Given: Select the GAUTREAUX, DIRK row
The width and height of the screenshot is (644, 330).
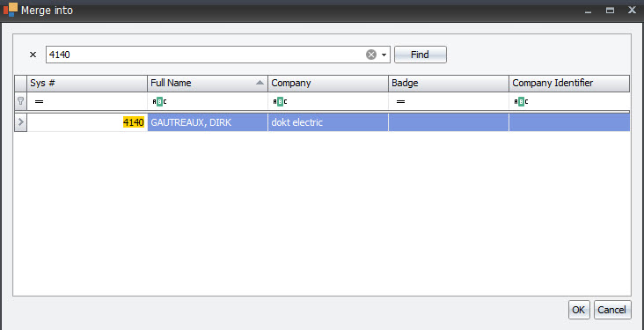Looking at the screenshot, I should point(322,122).
